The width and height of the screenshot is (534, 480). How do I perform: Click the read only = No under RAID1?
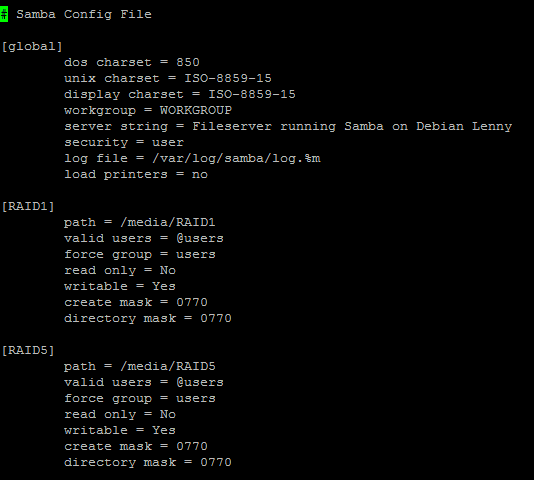[x=120, y=270]
